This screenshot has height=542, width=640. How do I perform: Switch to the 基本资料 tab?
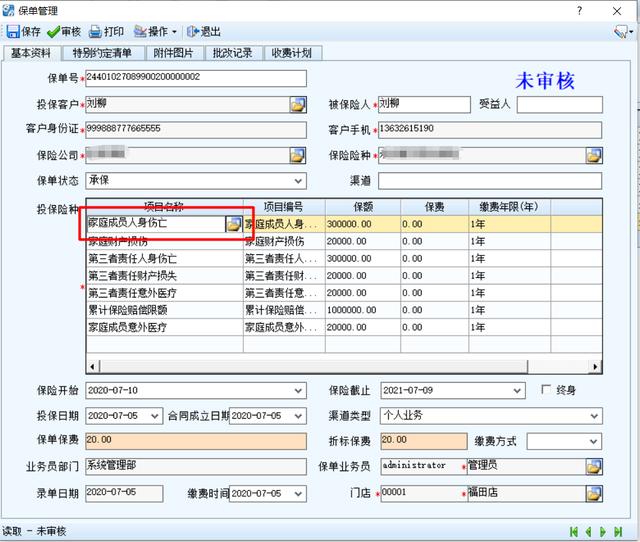31,53
